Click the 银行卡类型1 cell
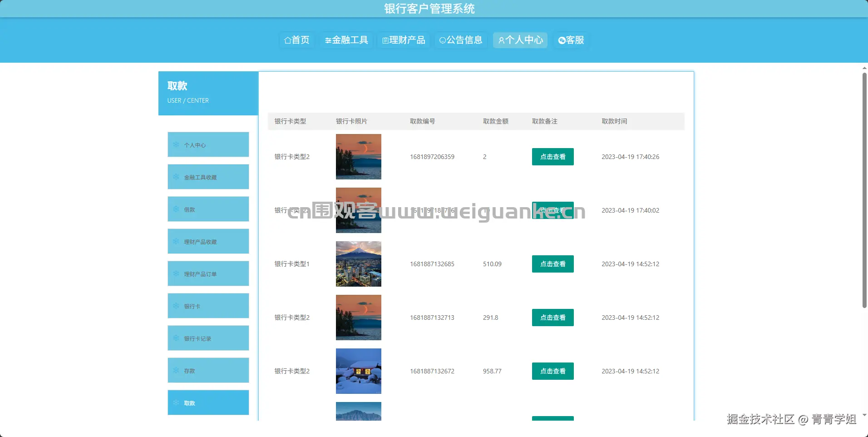 click(292, 264)
